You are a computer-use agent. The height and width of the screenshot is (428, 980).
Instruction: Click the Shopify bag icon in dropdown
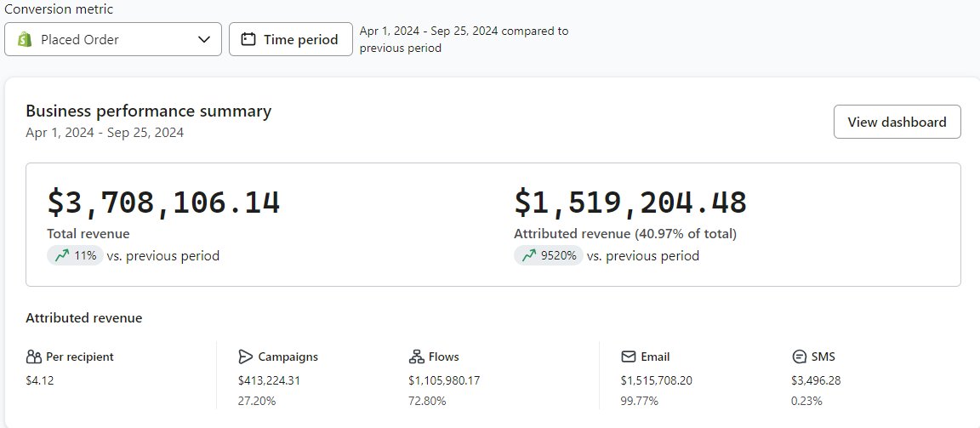(25, 39)
